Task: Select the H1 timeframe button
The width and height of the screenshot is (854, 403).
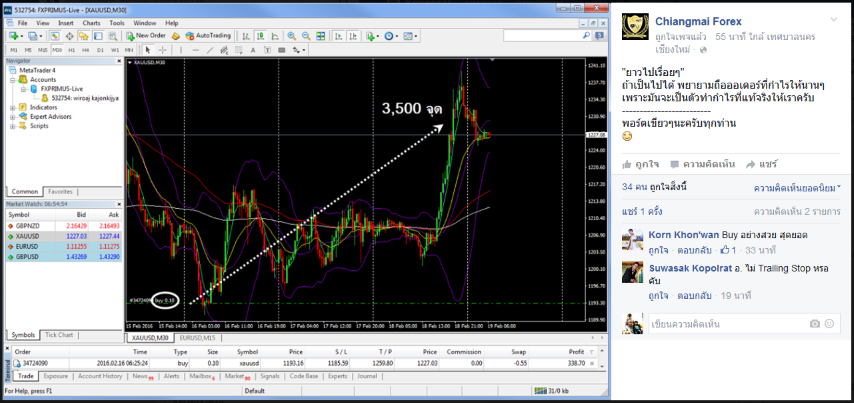Action: click(71, 50)
